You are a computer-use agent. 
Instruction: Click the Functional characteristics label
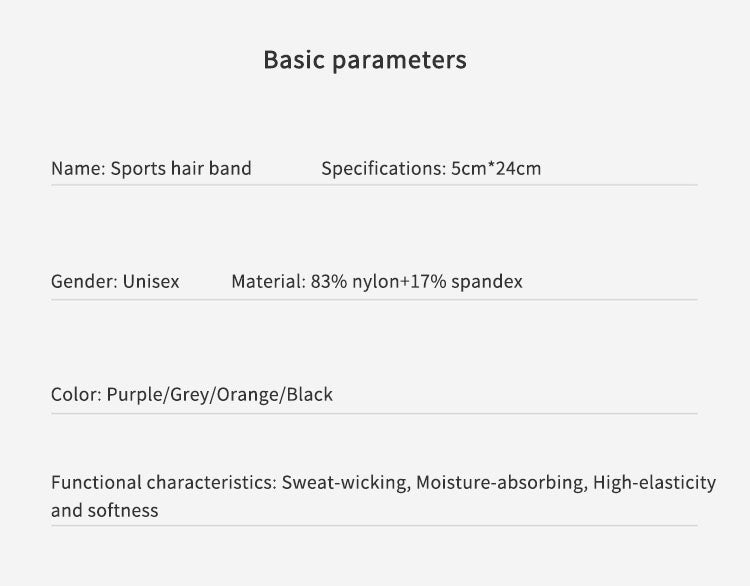(x=164, y=482)
